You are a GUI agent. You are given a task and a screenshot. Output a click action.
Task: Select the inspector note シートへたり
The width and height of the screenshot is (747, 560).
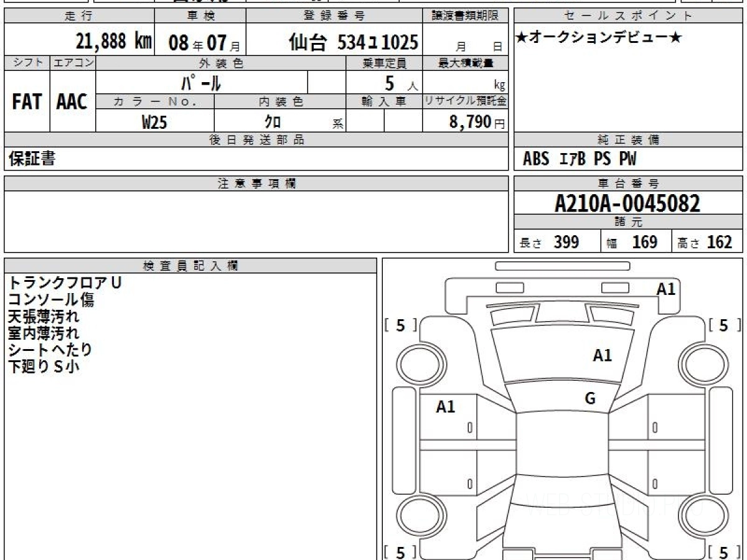50,350
